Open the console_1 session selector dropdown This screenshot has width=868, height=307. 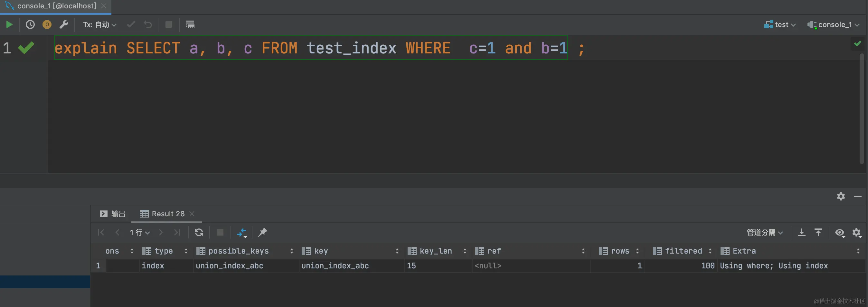tap(833, 24)
